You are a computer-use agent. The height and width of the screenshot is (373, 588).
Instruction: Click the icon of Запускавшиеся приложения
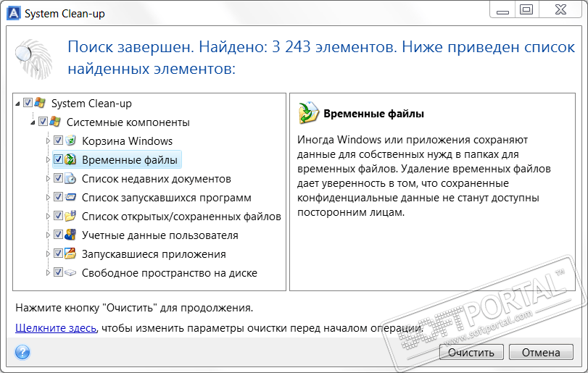[x=70, y=253]
